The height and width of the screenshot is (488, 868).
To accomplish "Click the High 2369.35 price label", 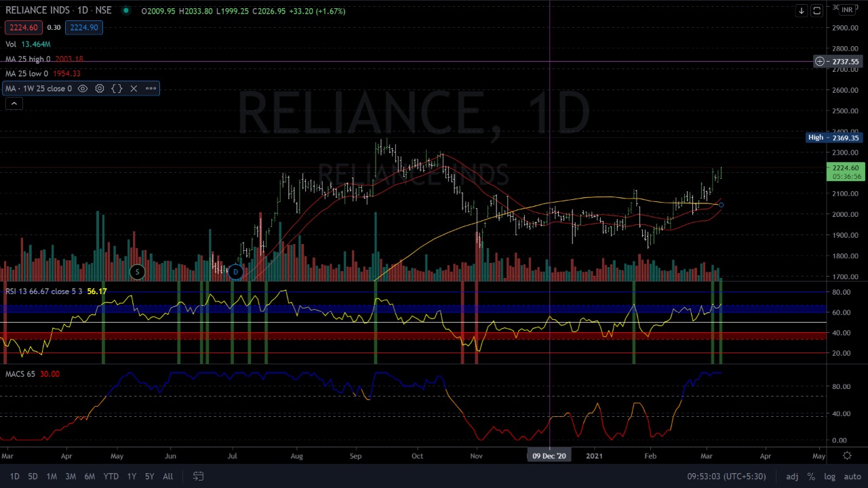I will coord(833,138).
